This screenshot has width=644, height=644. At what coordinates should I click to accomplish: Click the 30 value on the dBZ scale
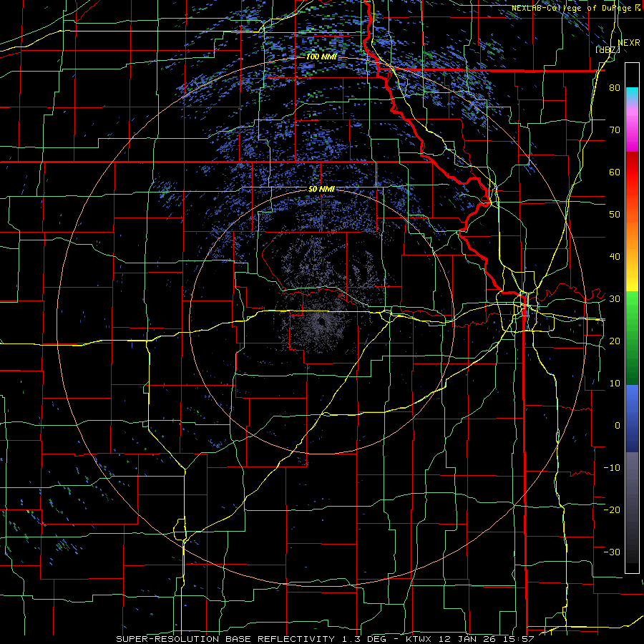coord(615,298)
